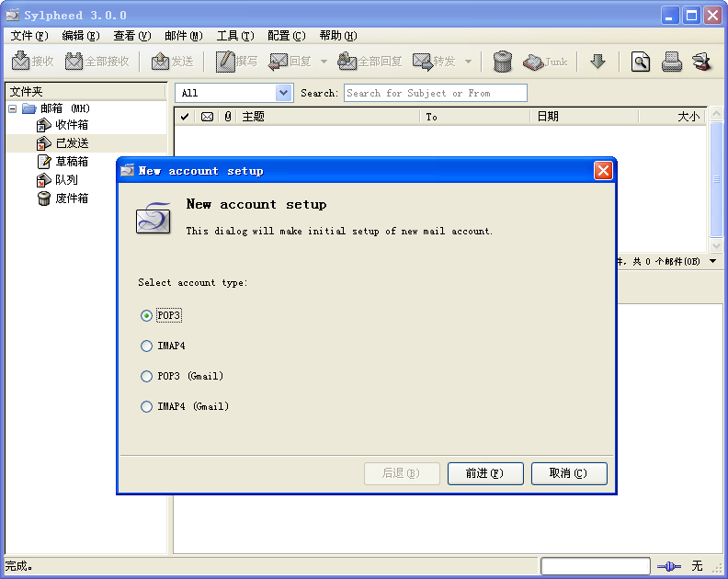This screenshot has width=728, height=579.
Task: Close the New account setup dialog
Action: [x=603, y=171]
